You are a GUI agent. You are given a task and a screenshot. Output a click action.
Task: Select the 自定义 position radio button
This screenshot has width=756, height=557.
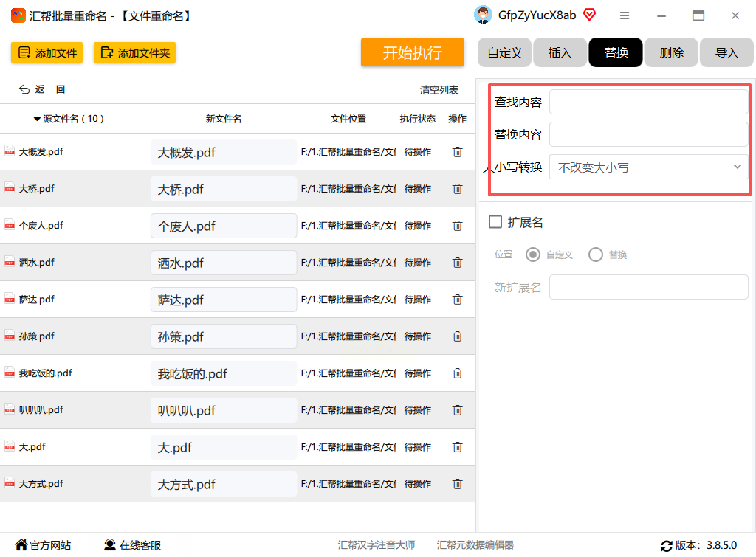tap(533, 255)
